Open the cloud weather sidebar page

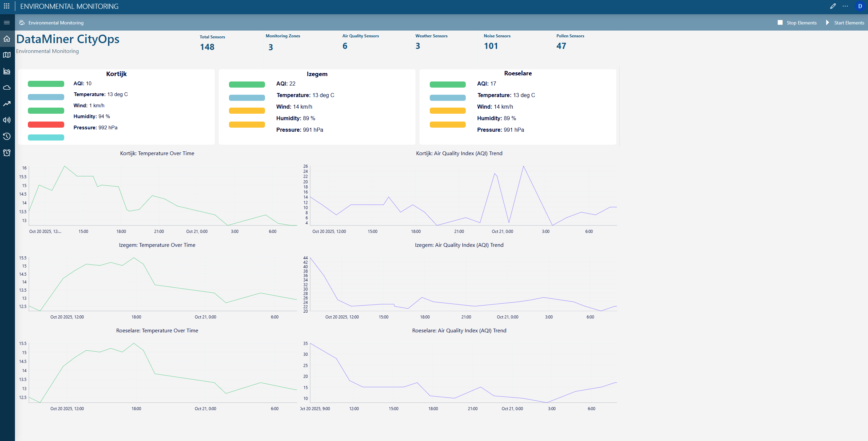click(x=7, y=88)
